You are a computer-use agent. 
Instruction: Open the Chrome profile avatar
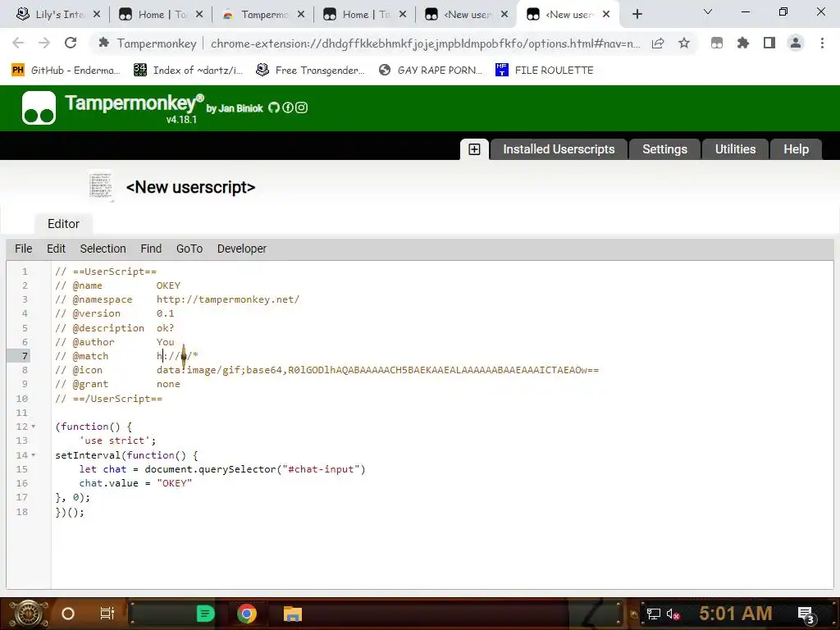pos(796,43)
